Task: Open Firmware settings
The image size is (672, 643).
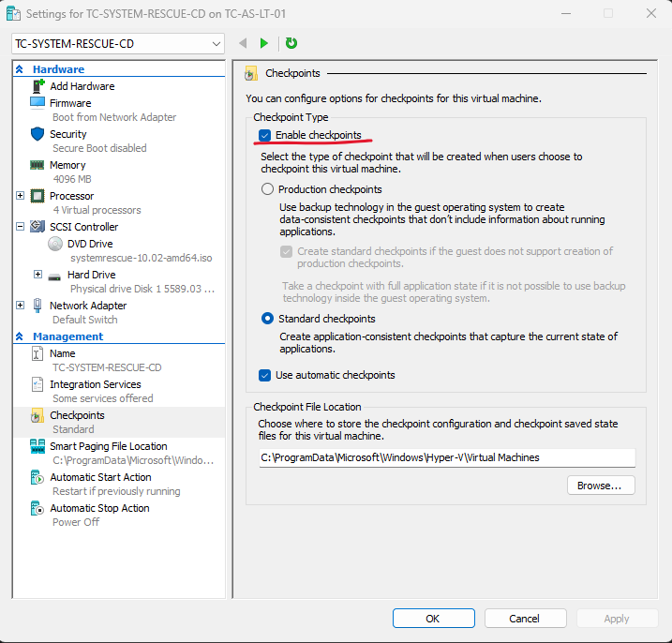Action: point(70,103)
